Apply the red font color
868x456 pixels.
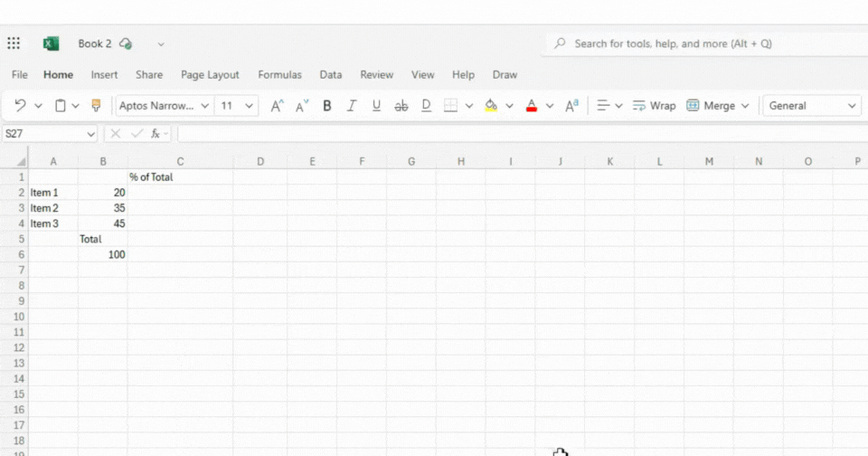pos(532,105)
